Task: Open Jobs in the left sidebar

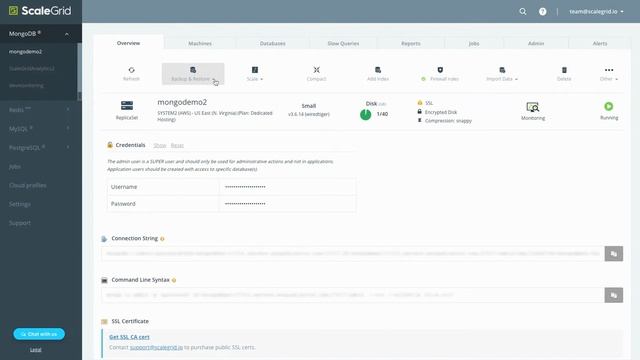Action: click(15, 167)
